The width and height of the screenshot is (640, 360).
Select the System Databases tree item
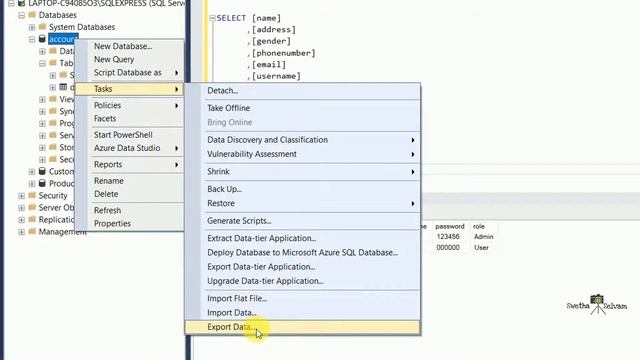click(82, 27)
